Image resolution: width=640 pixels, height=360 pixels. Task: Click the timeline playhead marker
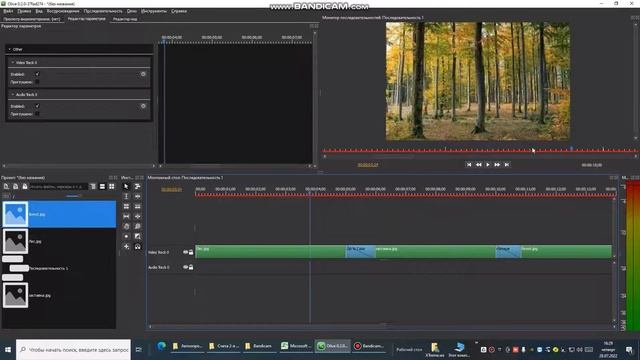310,194
